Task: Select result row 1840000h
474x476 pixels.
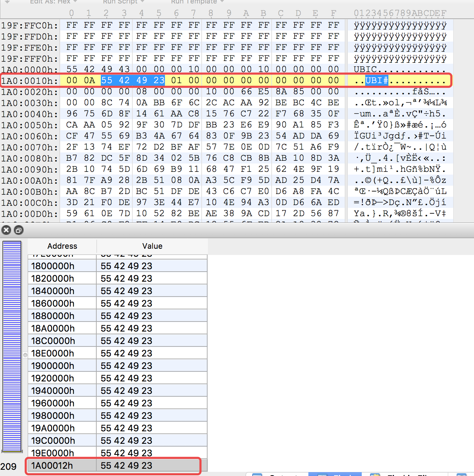Action: tap(117, 291)
